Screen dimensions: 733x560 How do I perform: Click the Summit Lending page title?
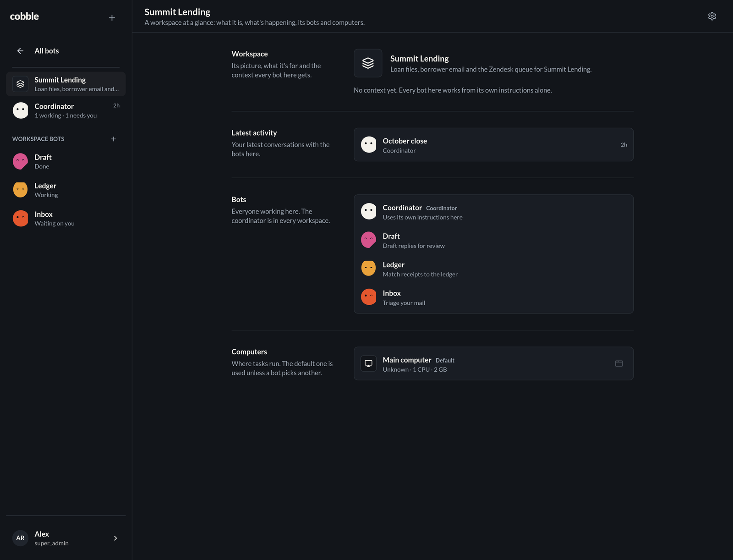pos(177,12)
